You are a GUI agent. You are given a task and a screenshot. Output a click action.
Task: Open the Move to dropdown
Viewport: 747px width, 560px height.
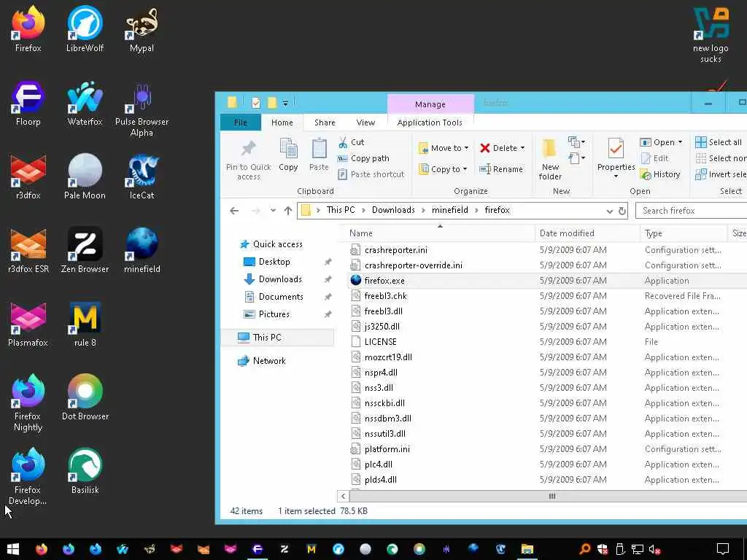pos(444,148)
